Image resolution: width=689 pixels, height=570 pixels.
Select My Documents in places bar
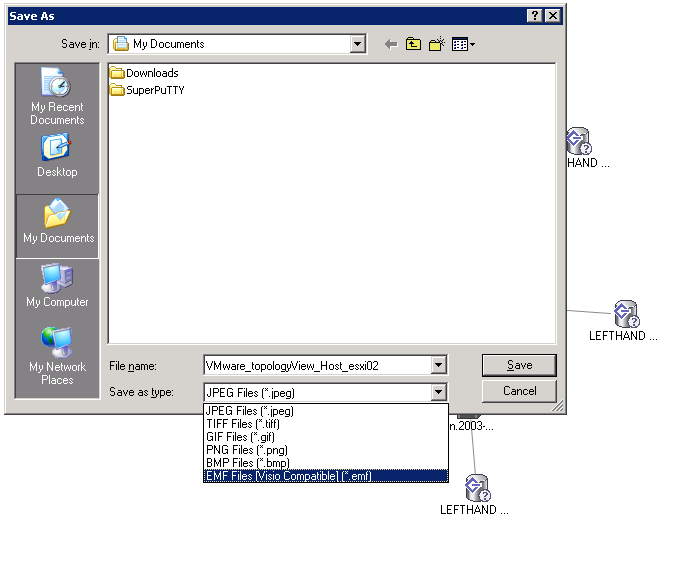(x=58, y=222)
